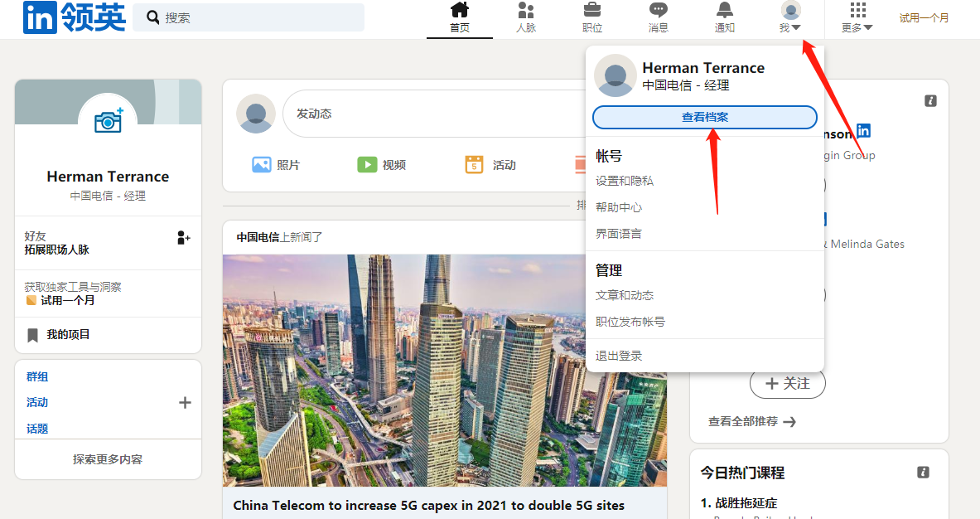This screenshot has width=980, height=519.
Task: Open 我的项目 saved items
Action: pos(68,335)
